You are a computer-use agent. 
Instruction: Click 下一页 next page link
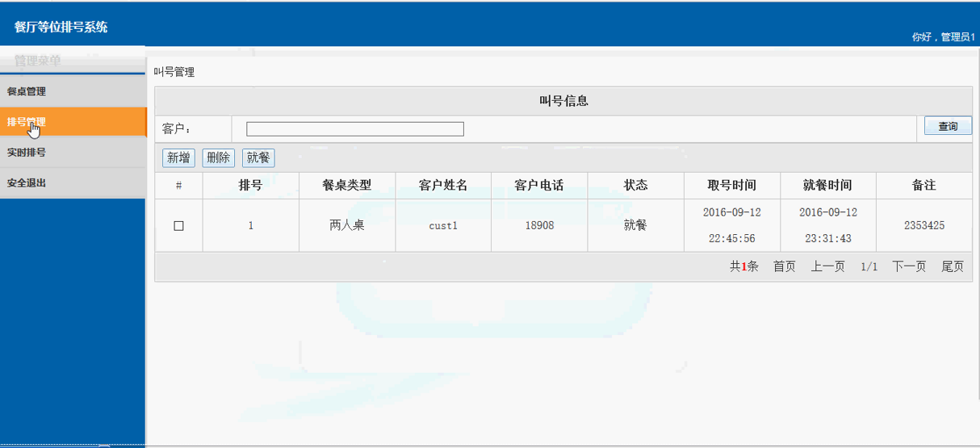(909, 266)
